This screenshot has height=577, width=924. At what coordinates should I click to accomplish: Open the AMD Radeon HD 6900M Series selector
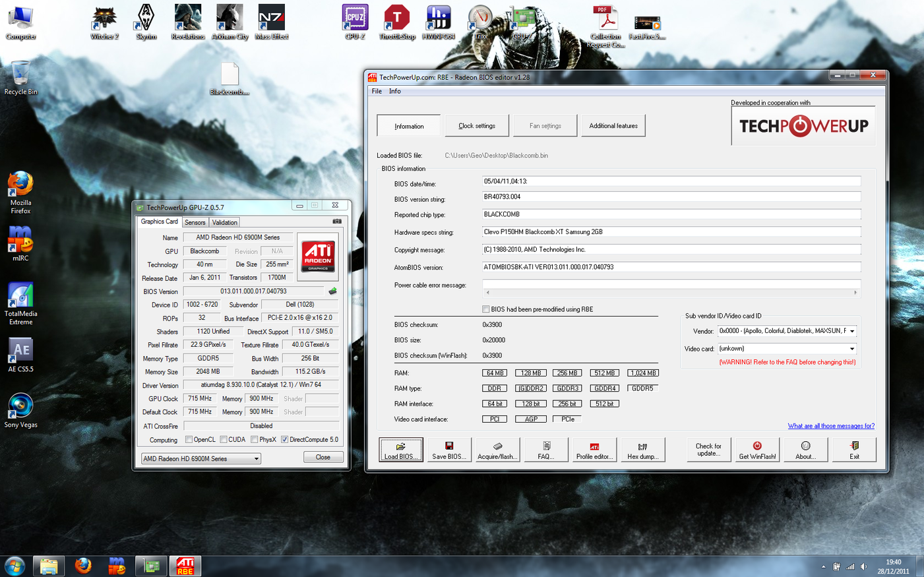201,458
